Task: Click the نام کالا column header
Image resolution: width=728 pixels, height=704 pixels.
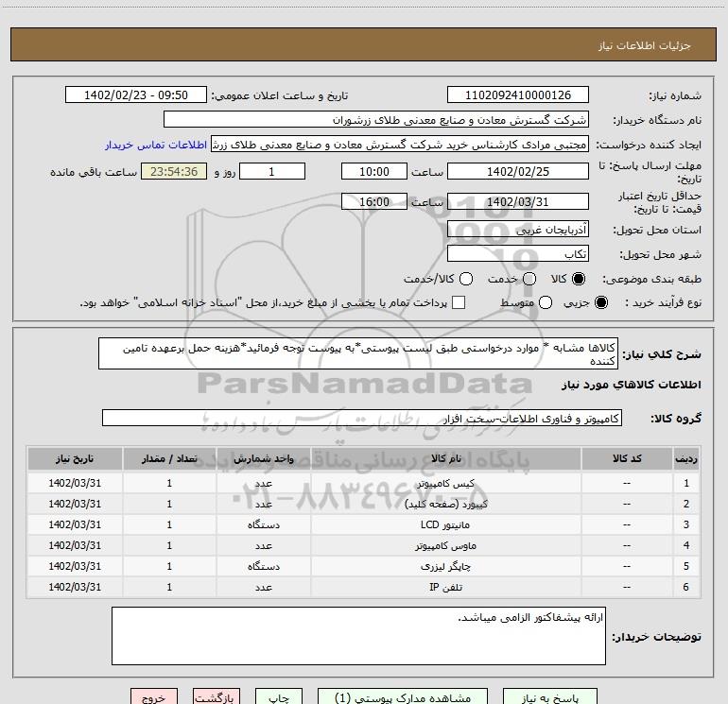Action: 445,458
